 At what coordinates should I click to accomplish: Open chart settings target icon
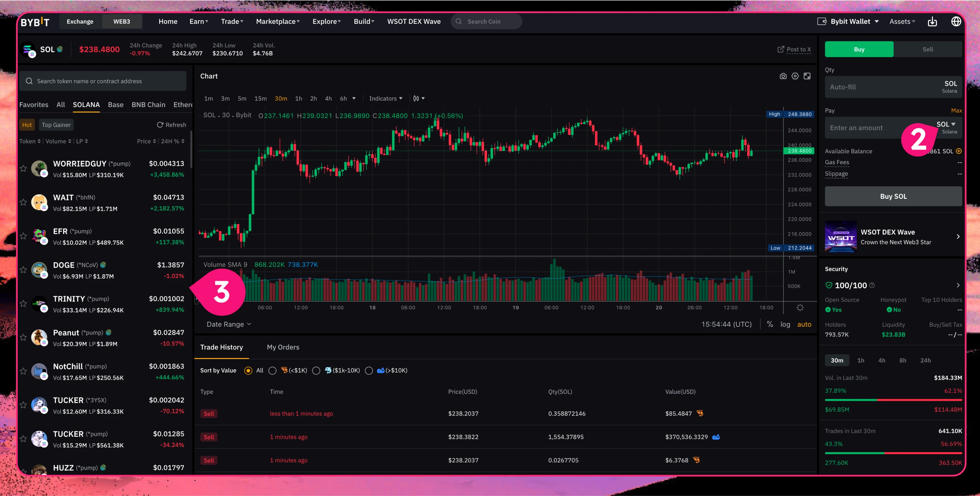click(795, 76)
